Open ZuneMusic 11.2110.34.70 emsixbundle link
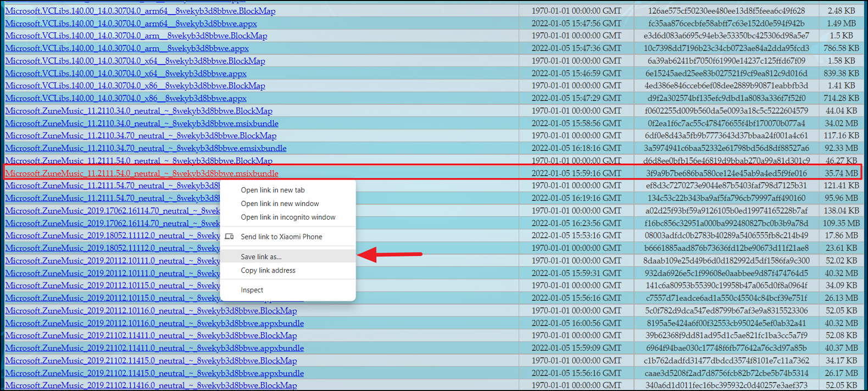 146,148
